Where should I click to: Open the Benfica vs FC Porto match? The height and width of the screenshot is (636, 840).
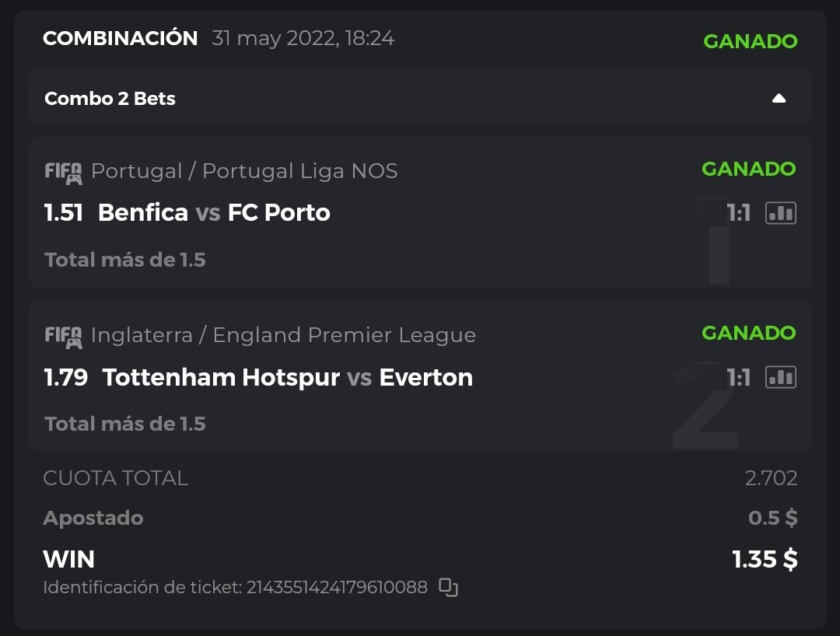pyautogui.click(x=214, y=213)
